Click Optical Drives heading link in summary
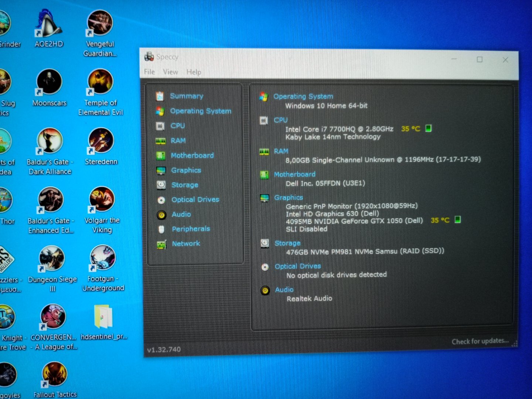This screenshot has width=532, height=399. click(298, 266)
